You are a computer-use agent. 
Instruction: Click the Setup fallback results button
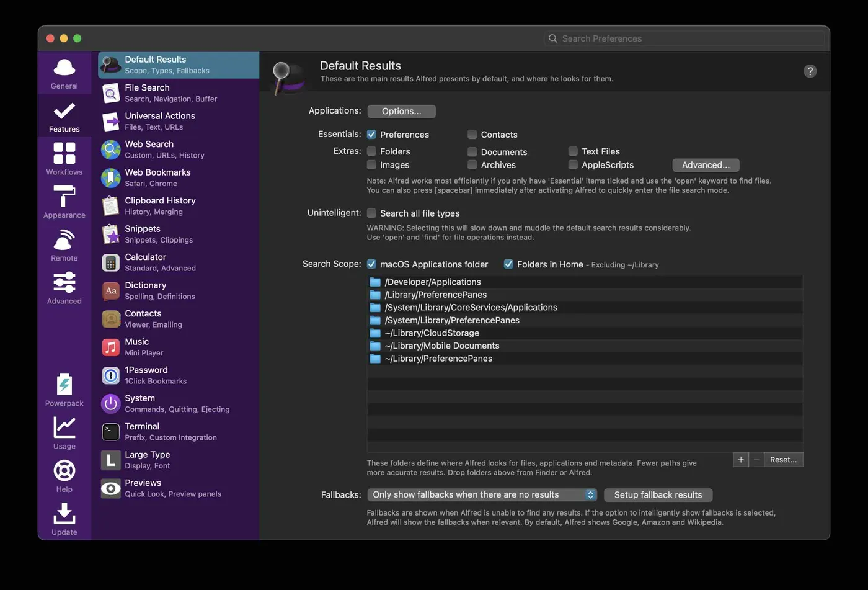click(658, 494)
